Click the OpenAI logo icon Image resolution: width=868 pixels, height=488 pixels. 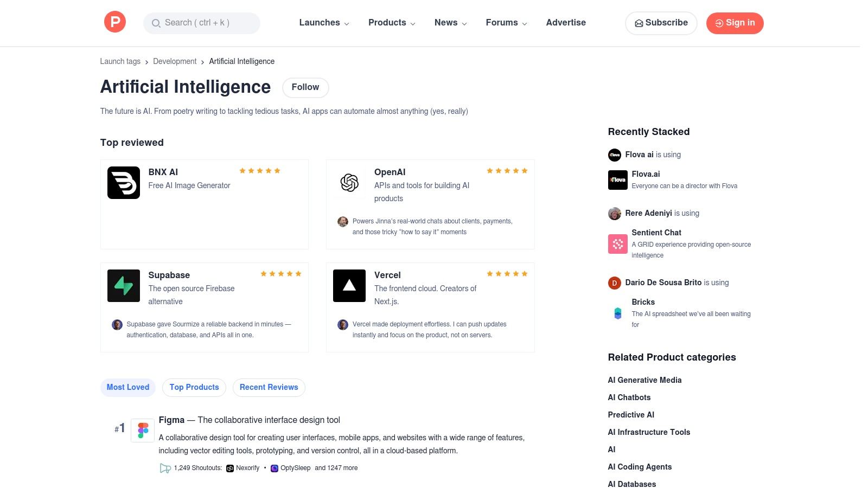click(x=349, y=183)
